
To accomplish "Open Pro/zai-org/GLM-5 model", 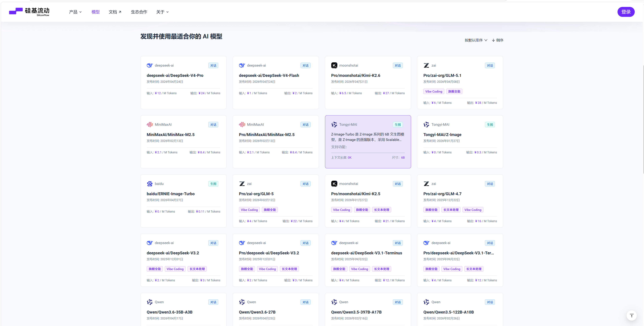I will [256, 194].
